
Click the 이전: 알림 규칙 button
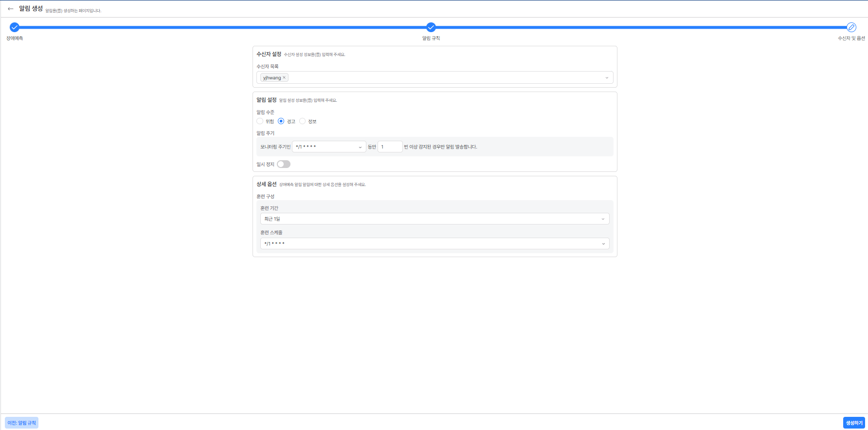click(x=21, y=423)
